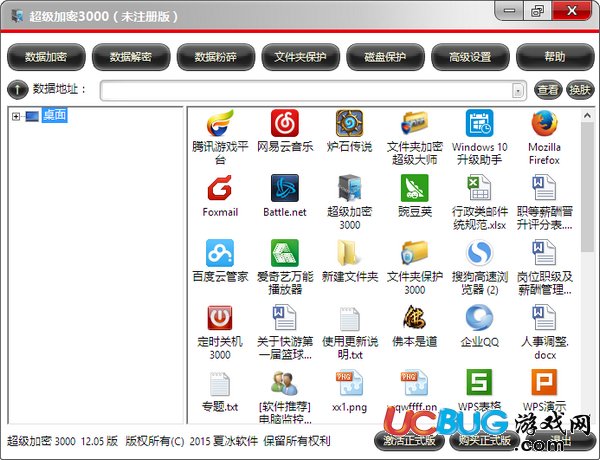
Task: Open the 数据加密 function
Action: [46, 57]
